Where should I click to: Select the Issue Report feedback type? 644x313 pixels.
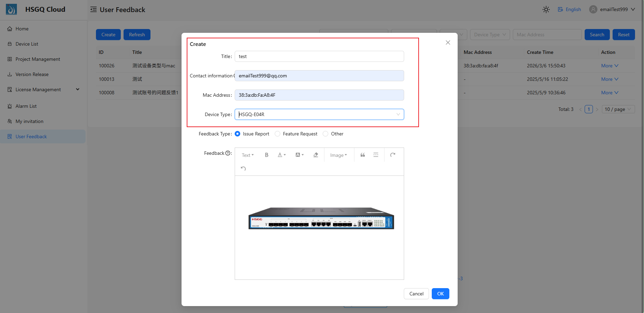click(x=237, y=134)
